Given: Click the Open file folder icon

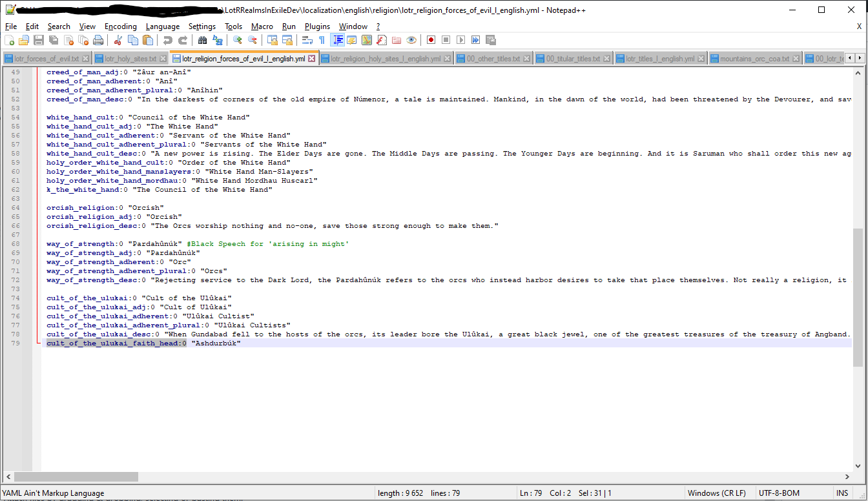Looking at the screenshot, I should (24, 40).
